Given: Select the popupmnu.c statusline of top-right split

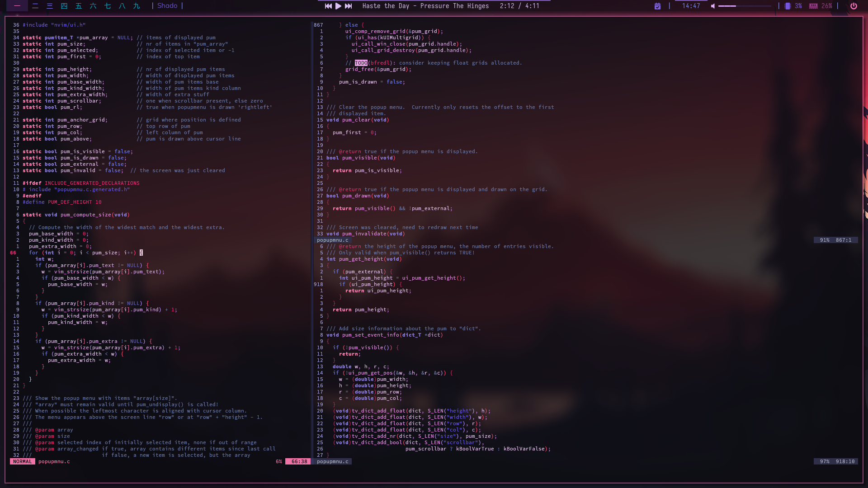Looking at the screenshot, I should coord(333,240).
